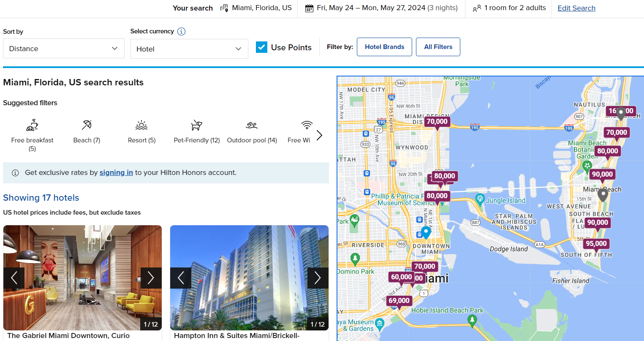Uncheck the Use Points checkbox
Viewport: 644px width, 341px height.
[x=261, y=47]
